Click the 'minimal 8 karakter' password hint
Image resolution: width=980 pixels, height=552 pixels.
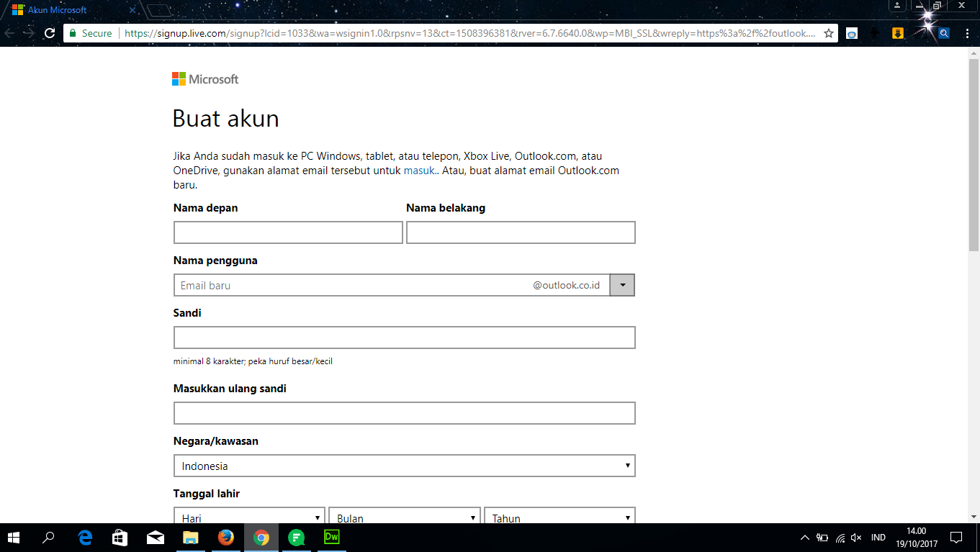253,361
